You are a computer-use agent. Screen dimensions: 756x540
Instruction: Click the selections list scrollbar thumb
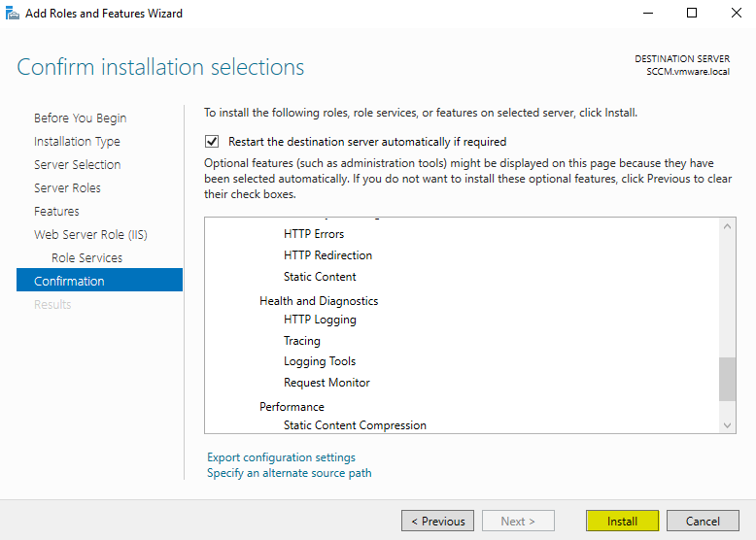coord(727,379)
